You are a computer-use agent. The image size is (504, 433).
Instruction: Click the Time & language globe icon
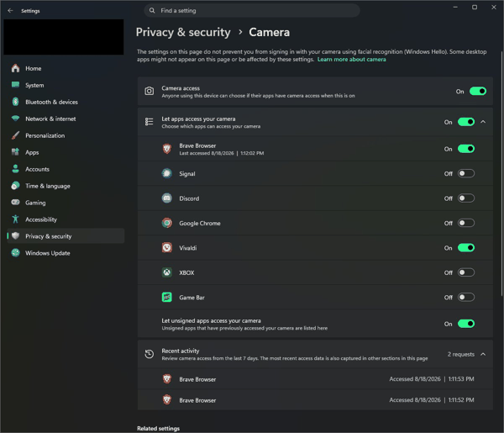click(x=15, y=186)
